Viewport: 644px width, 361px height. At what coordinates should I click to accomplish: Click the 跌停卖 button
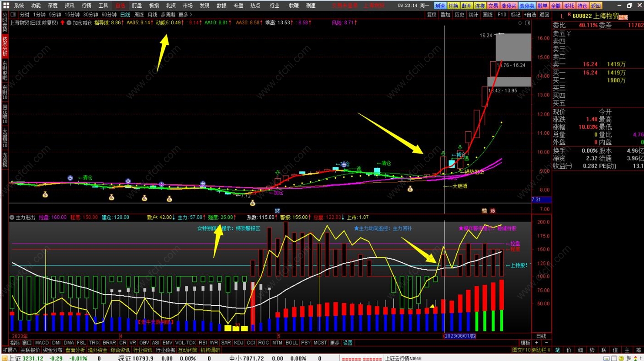tap(527, 6)
